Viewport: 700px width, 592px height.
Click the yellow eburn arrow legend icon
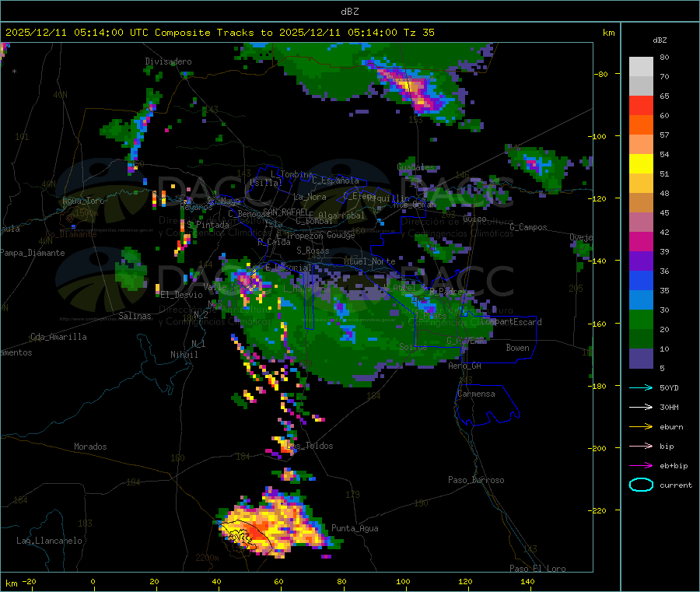(641, 427)
